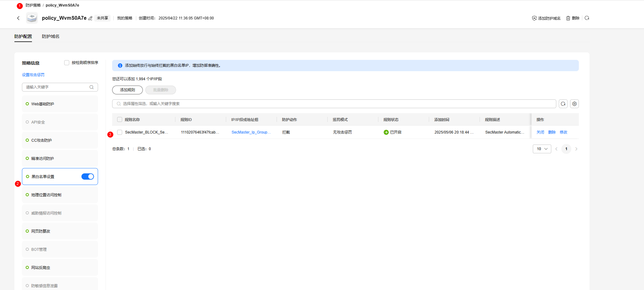This screenshot has width=644, height=290.
Task: Check 按检测顺序排序 checkbox
Action: (x=67, y=63)
